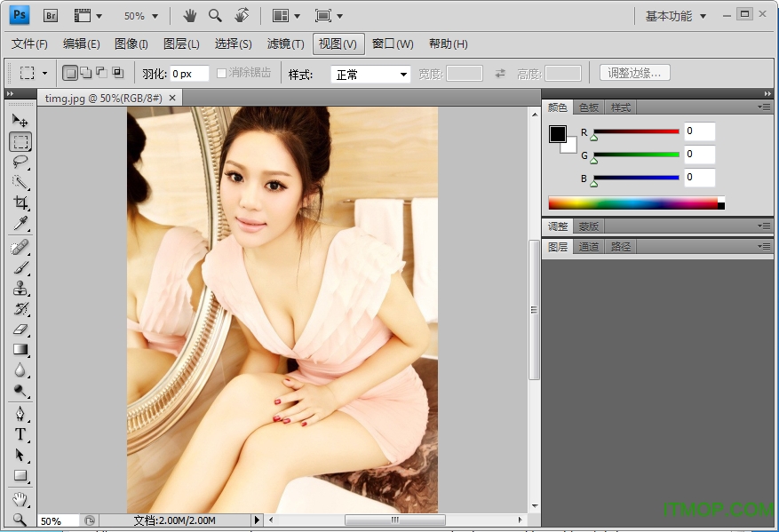Open Bridge via the Br icon
This screenshot has width=779, height=532.
50,14
